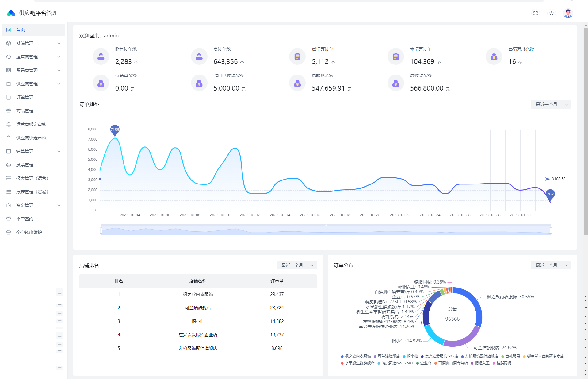Click the 贸易商管理 sidebar icon

pos(9,70)
